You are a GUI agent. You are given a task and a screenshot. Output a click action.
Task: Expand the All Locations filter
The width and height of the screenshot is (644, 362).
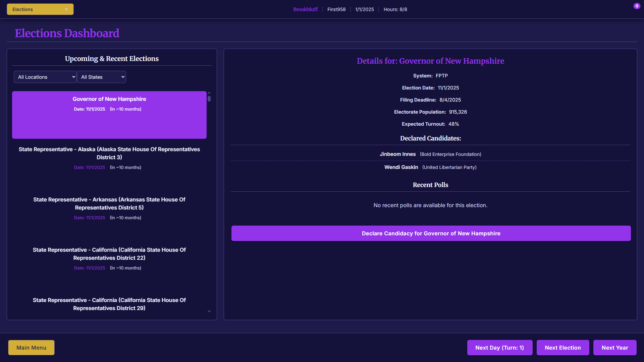(x=45, y=77)
